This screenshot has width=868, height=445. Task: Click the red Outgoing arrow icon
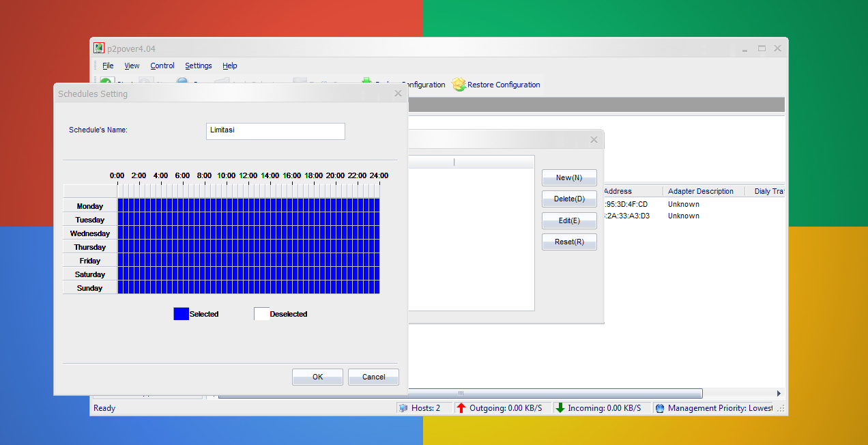coord(461,408)
